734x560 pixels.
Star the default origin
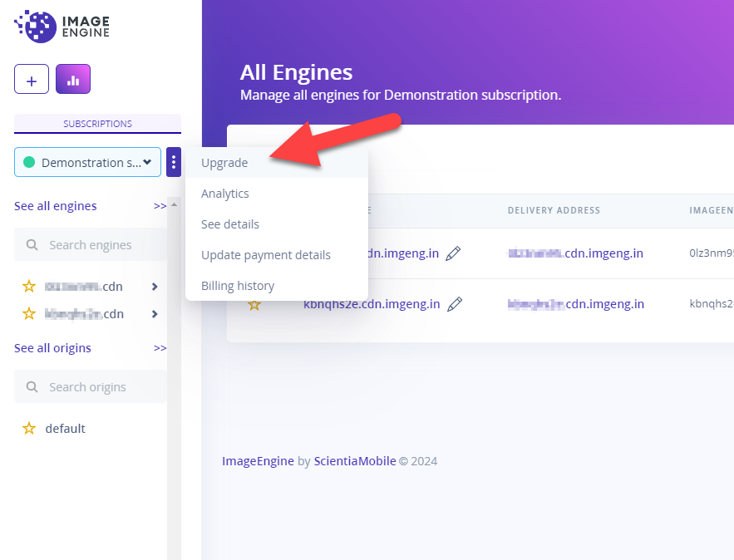tap(29, 428)
